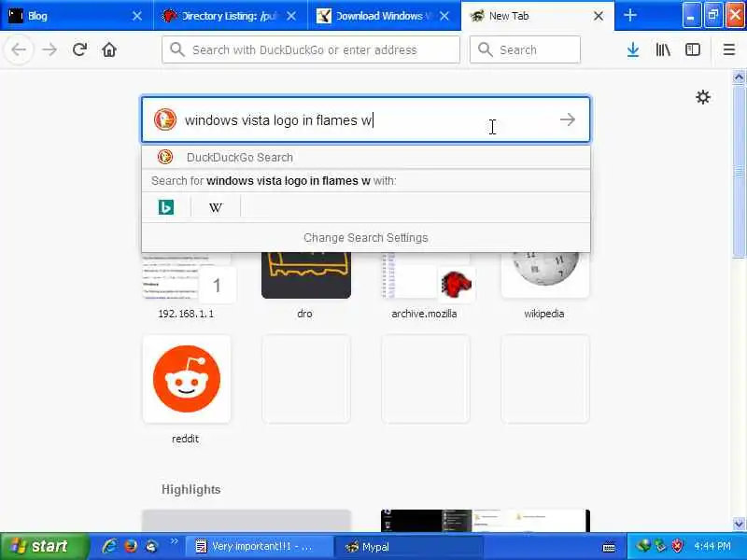The image size is (747, 560).
Task: Open a new browser tab
Action: (629, 15)
